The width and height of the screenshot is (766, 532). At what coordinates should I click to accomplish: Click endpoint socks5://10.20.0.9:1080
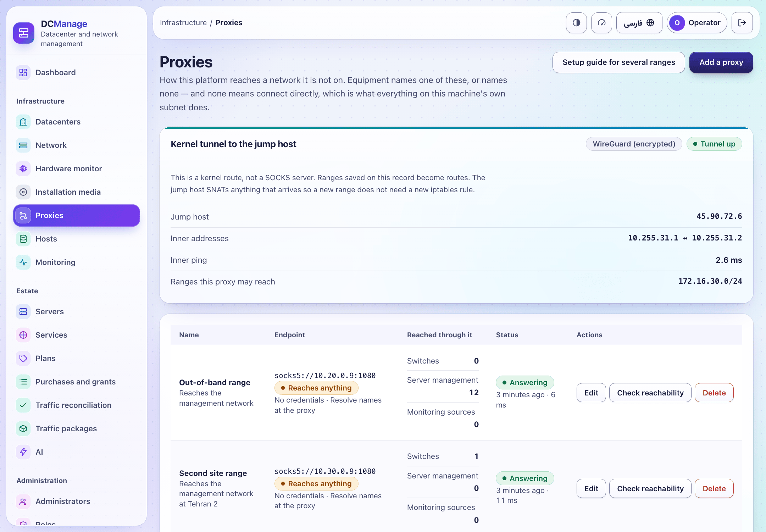click(325, 376)
